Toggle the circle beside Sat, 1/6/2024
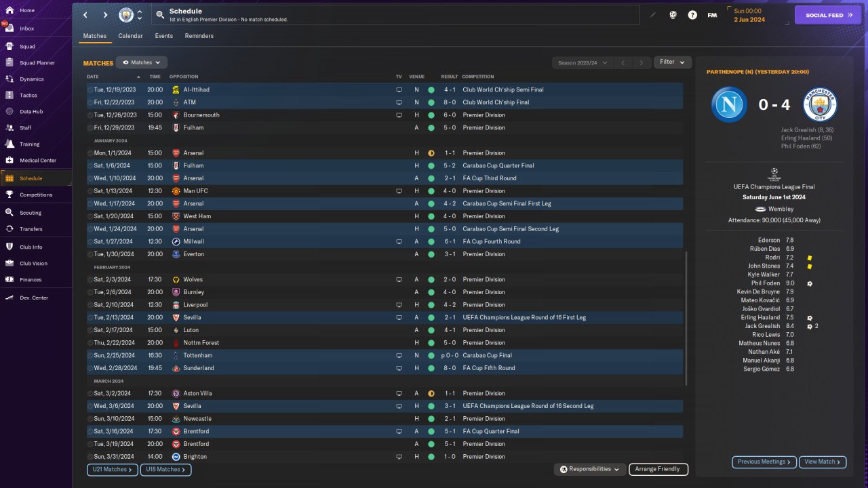This screenshot has height=488, width=868. 90,165
